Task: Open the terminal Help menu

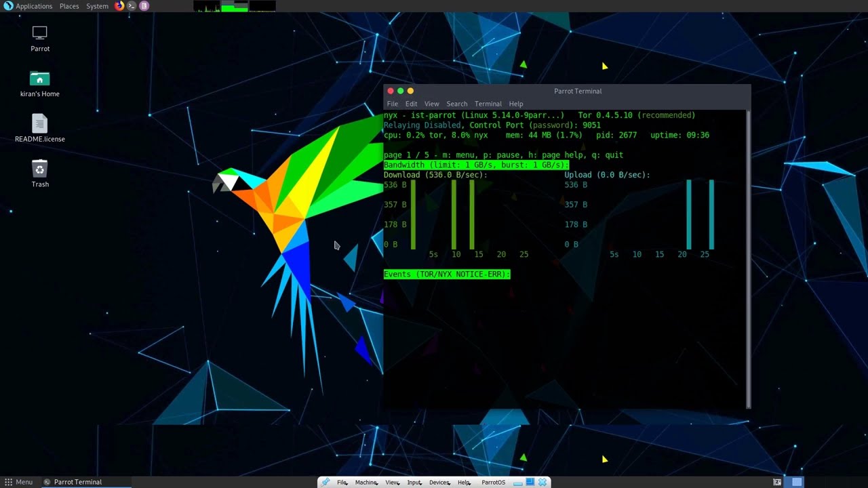Action: (516, 104)
